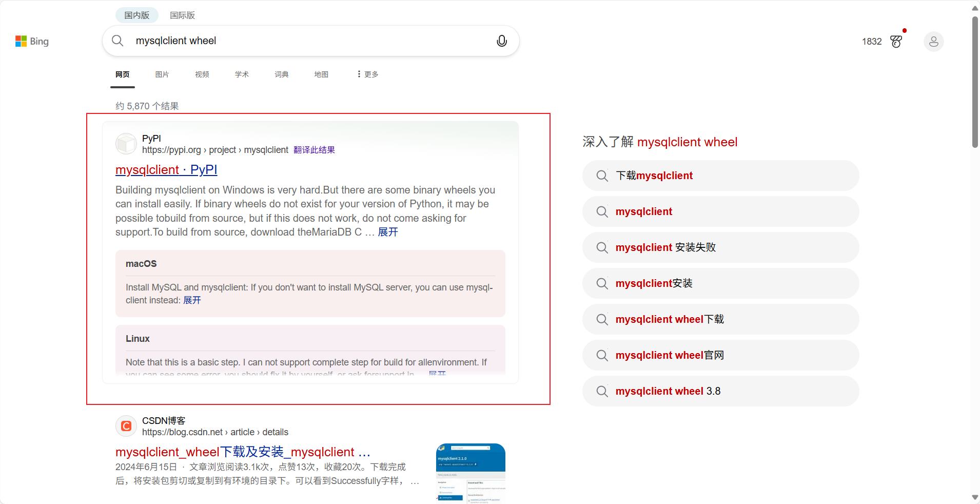Viewport: 980px width, 504px height.
Task: Click the scrollbar up arrow
Action: pyautogui.click(x=975, y=8)
